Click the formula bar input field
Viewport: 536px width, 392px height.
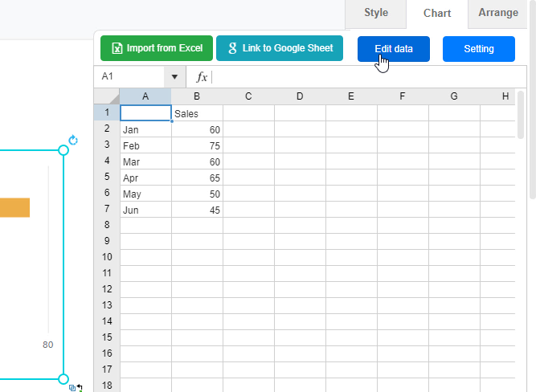[x=362, y=77]
